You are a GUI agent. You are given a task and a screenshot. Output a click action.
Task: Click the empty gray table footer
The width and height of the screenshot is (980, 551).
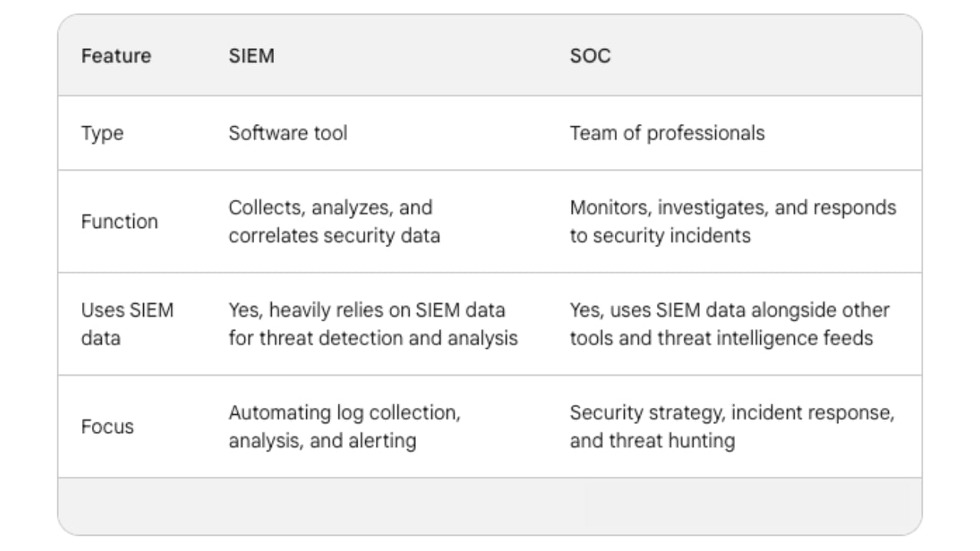(x=490, y=506)
